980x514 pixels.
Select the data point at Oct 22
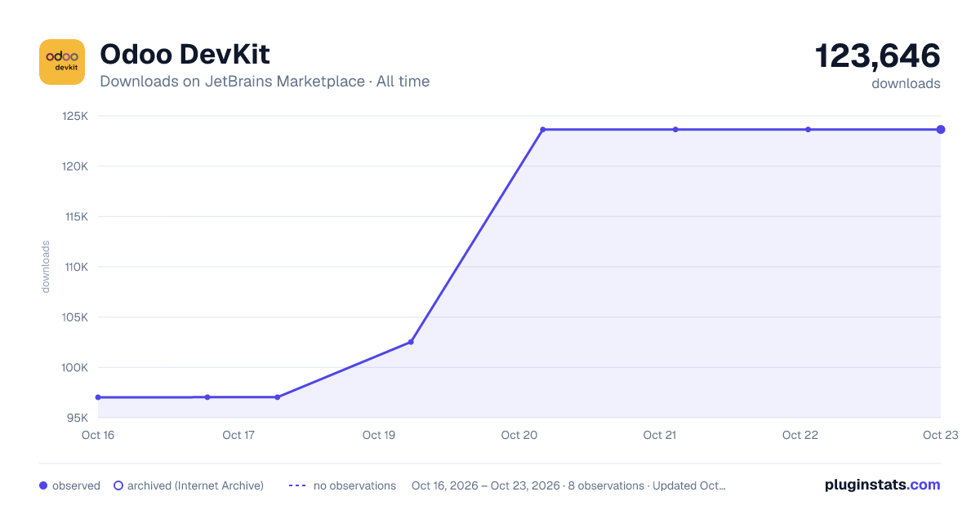click(808, 130)
